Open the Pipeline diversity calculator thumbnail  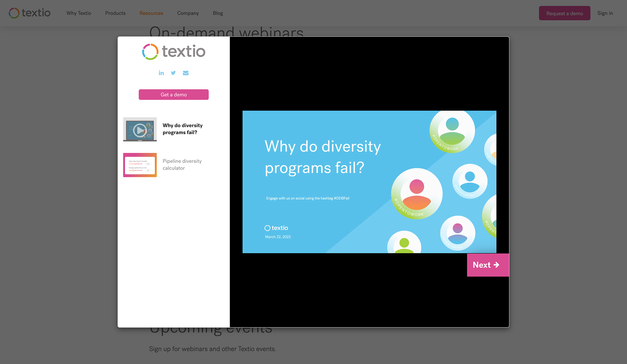coord(140,165)
